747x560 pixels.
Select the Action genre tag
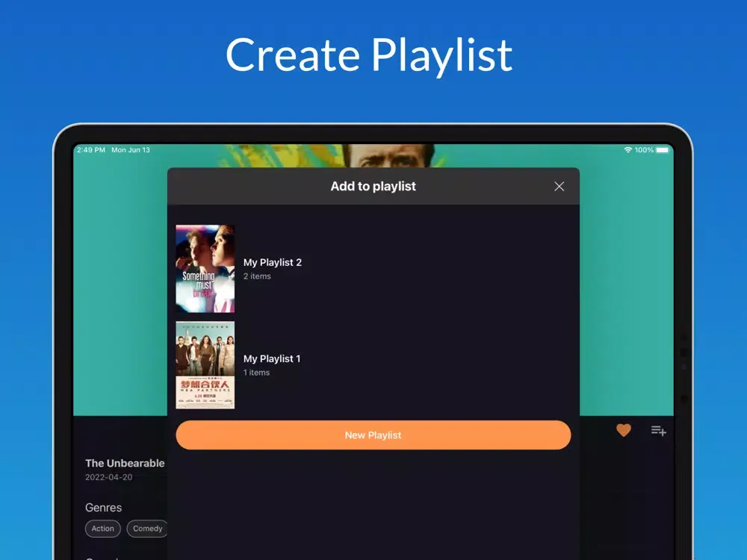click(x=103, y=529)
